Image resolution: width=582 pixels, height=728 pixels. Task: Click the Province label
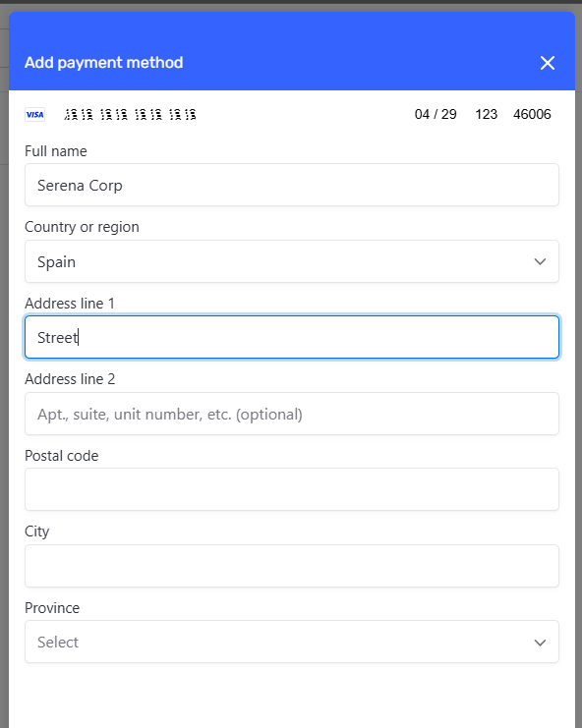(x=52, y=608)
